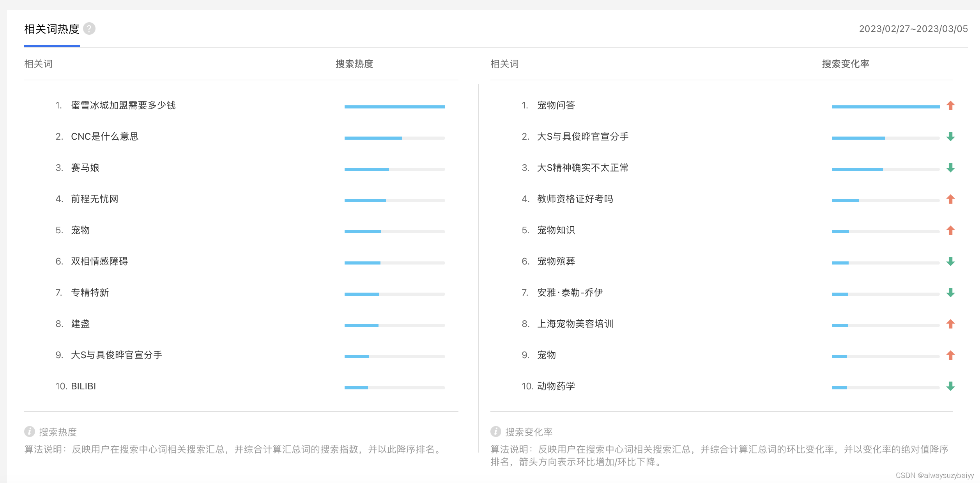Click info icon next to 搜索变化率 footnote

(x=495, y=432)
